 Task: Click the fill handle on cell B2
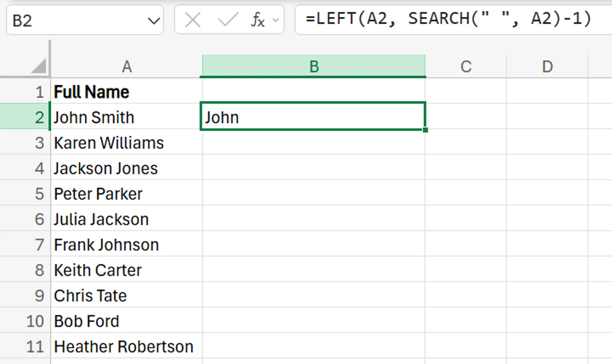[426, 129]
